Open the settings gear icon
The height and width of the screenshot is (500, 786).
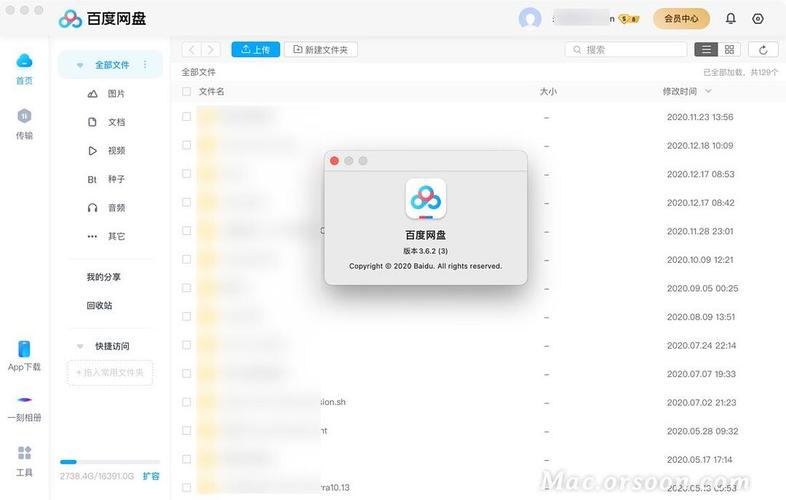click(x=758, y=19)
